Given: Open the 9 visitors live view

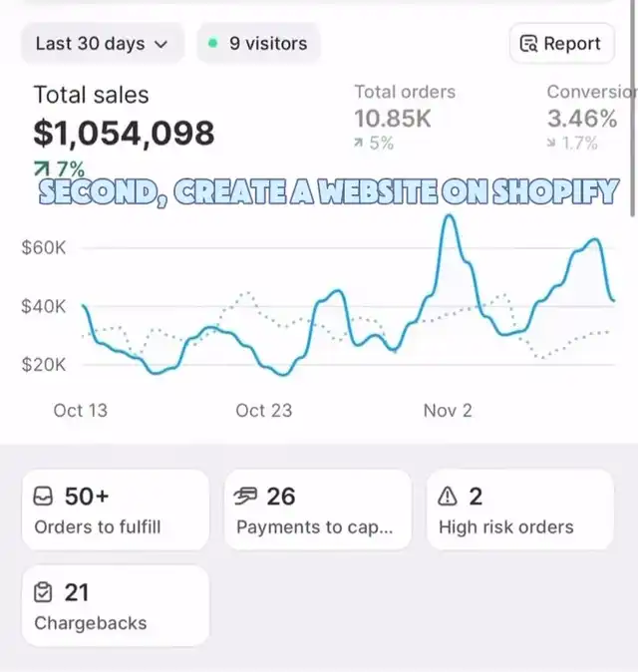Looking at the screenshot, I should tap(258, 44).
